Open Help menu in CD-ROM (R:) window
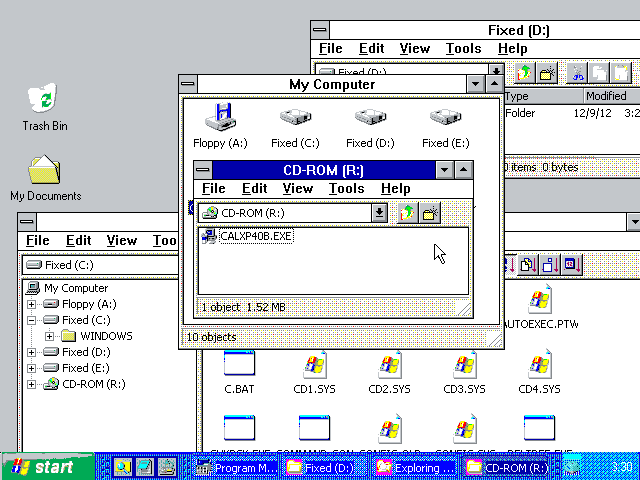 click(396, 189)
